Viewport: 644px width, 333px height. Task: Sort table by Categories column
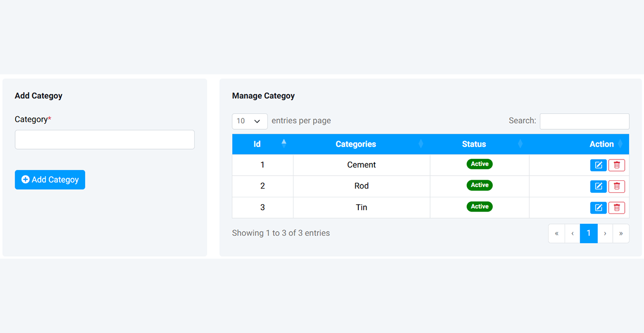[x=361, y=144]
